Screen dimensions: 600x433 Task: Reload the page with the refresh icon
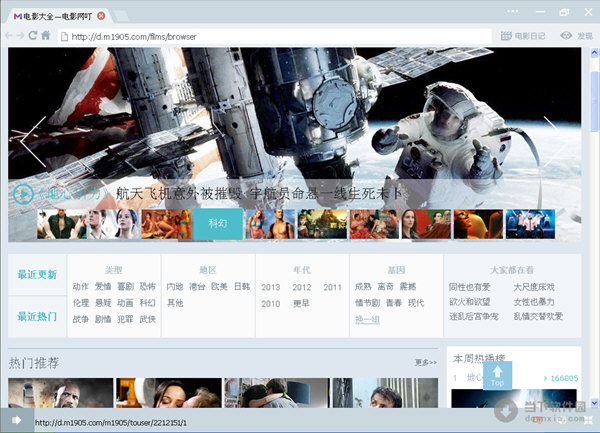(33, 36)
